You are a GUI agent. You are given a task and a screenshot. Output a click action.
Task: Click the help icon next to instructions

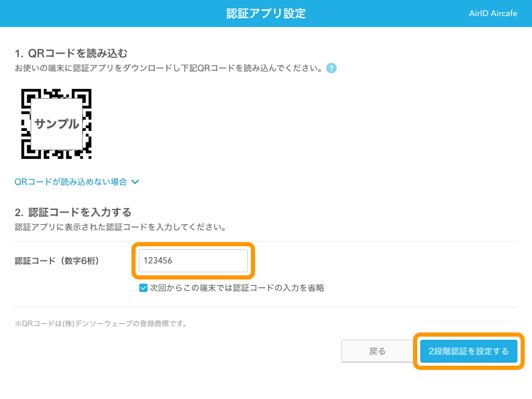(331, 68)
